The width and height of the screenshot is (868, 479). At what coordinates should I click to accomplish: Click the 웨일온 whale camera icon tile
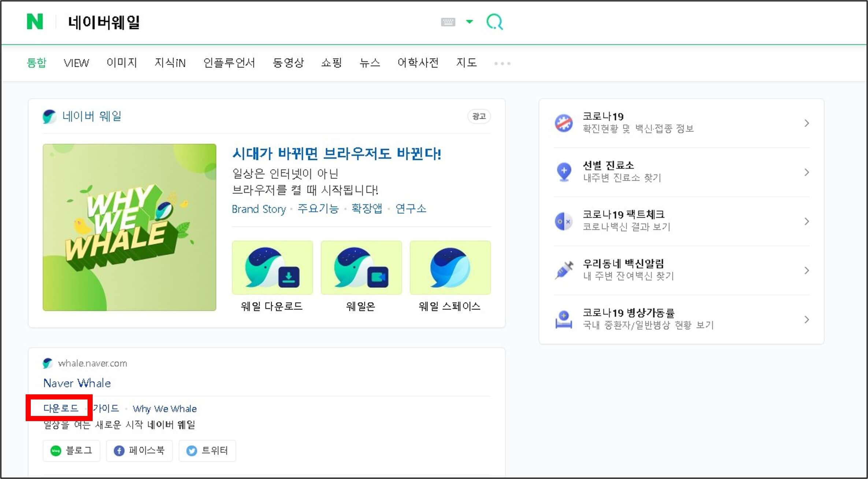(x=361, y=268)
